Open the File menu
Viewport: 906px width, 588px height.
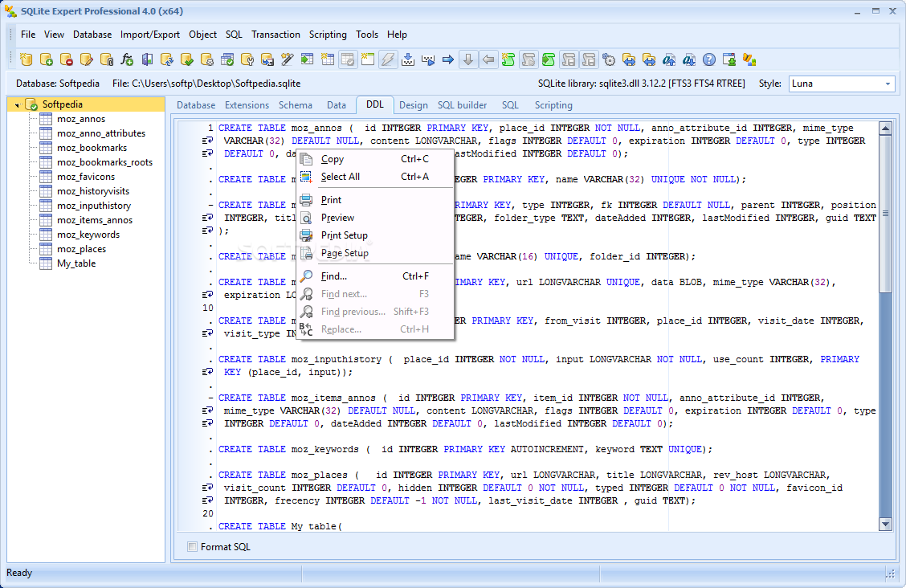tap(28, 35)
